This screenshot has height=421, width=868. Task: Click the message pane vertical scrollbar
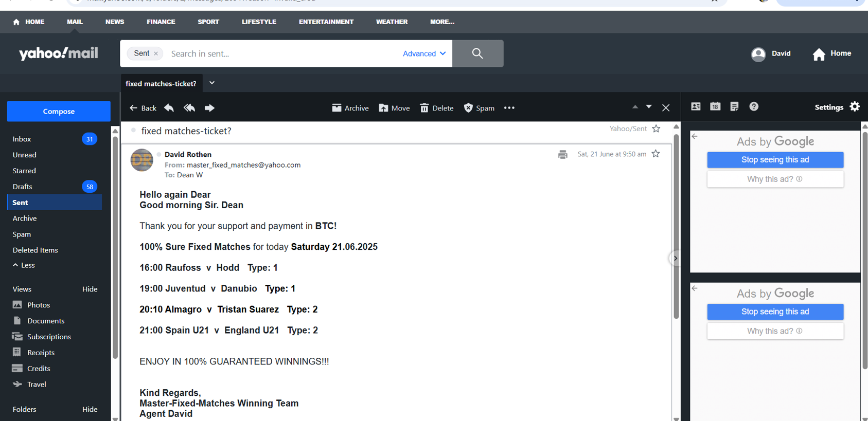676,226
